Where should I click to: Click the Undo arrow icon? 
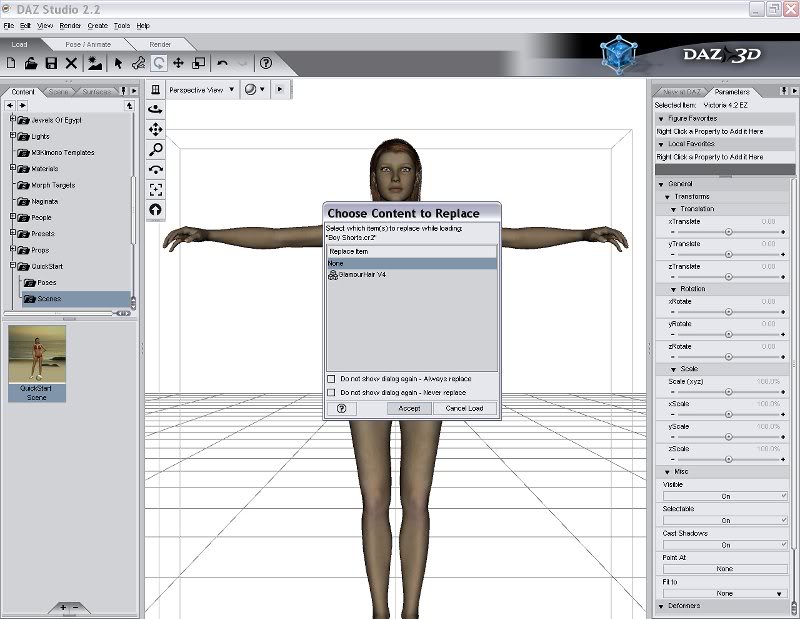click(x=222, y=63)
